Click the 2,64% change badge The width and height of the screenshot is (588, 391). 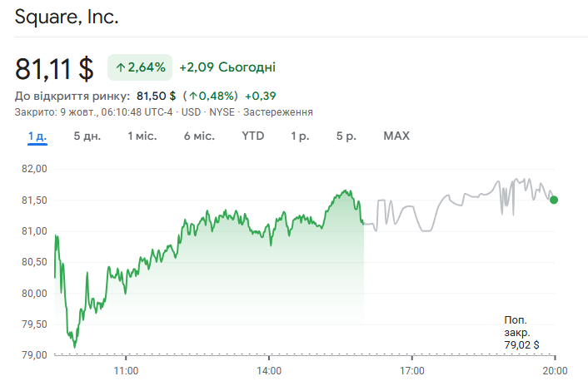coord(140,67)
